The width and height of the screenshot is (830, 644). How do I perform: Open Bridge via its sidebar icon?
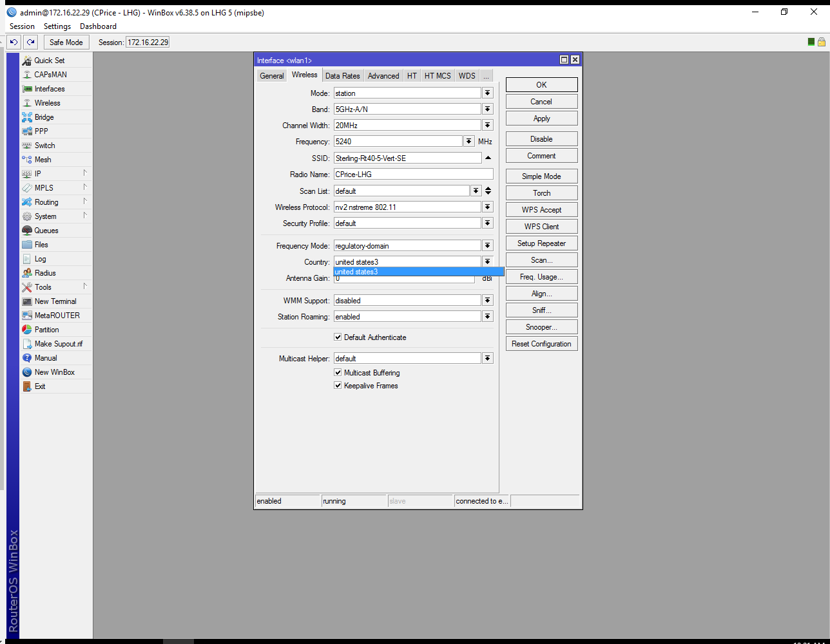tap(27, 117)
